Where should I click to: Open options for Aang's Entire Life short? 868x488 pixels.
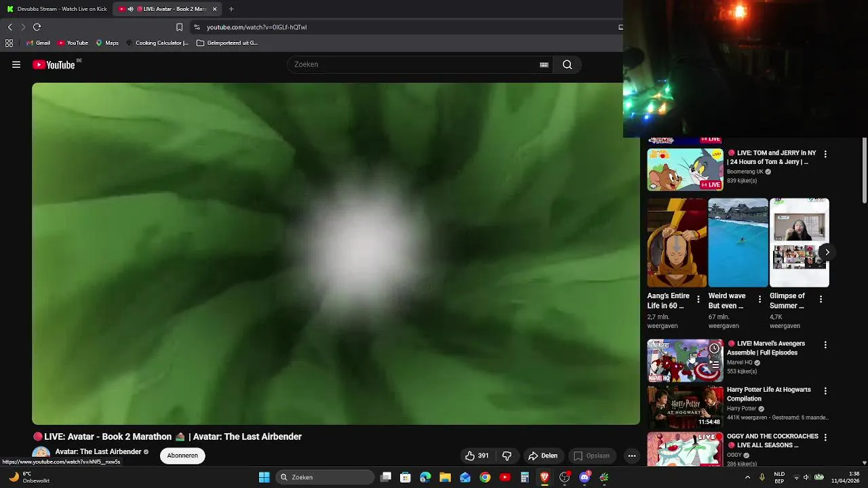click(x=698, y=299)
